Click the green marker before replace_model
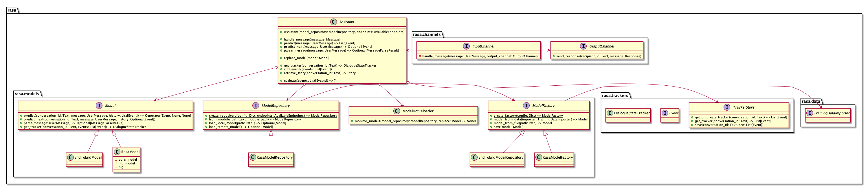This screenshot has height=187, width=868. [x=281, y=58]
